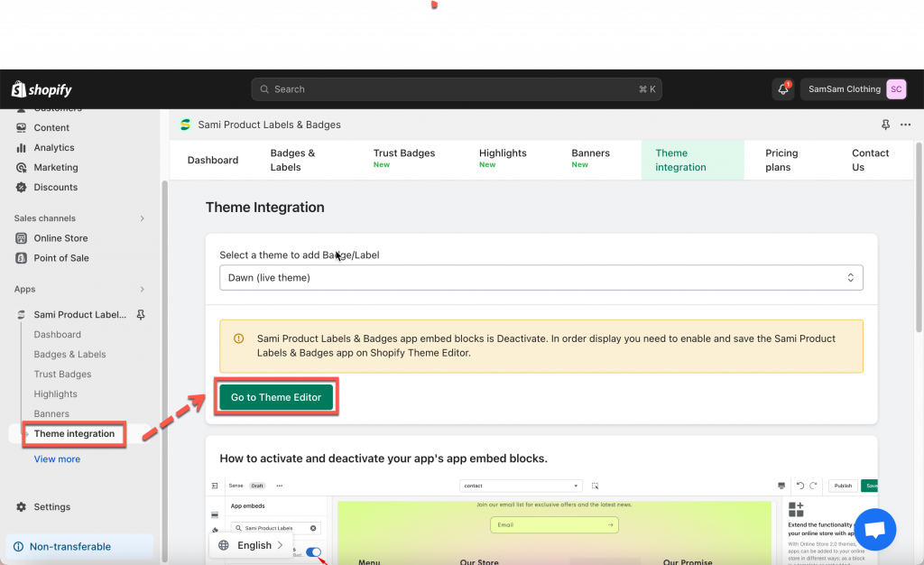Click the globe language icon
This screenshot has width=924, height=565.
pyautogui.click(x=224, y=545)
